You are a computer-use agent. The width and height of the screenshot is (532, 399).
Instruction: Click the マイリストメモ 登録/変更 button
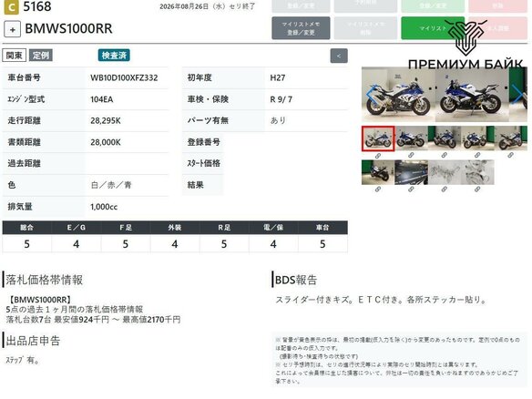[x=301, y=28]
